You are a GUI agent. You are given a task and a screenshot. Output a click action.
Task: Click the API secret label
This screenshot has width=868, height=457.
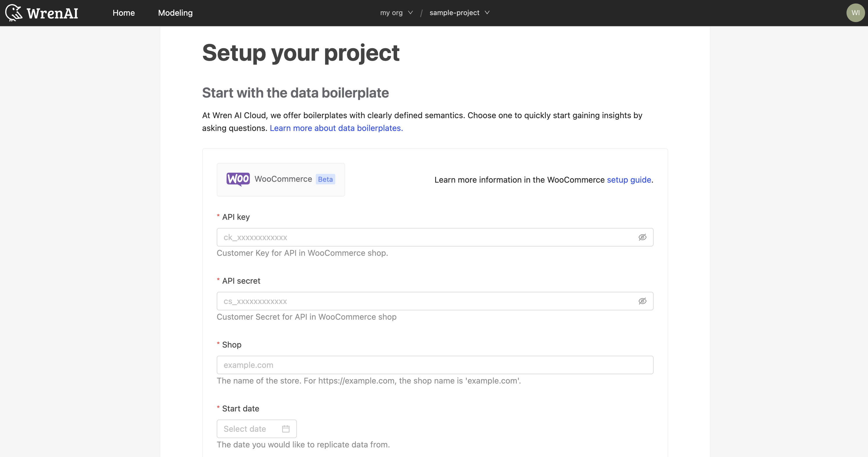[241, 281]
